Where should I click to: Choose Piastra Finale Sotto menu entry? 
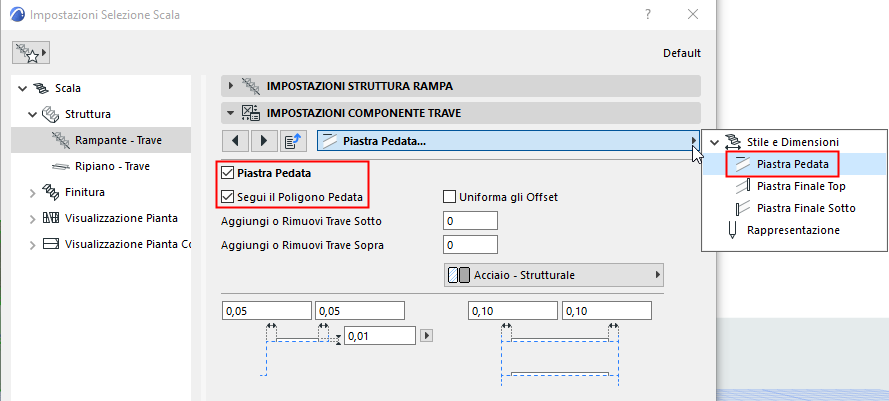[x=806, y=208]
